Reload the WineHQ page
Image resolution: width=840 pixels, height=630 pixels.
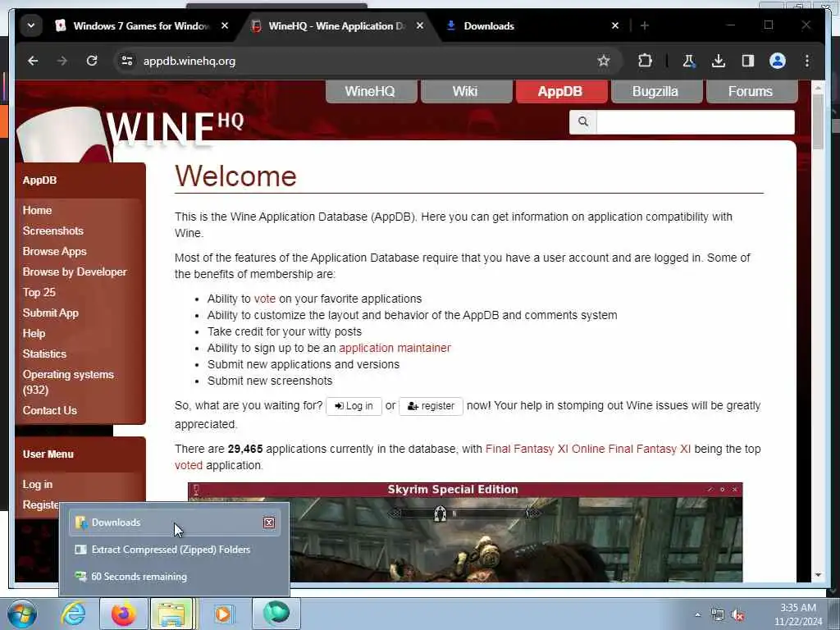pyautogui.click(x=92, y=61)
